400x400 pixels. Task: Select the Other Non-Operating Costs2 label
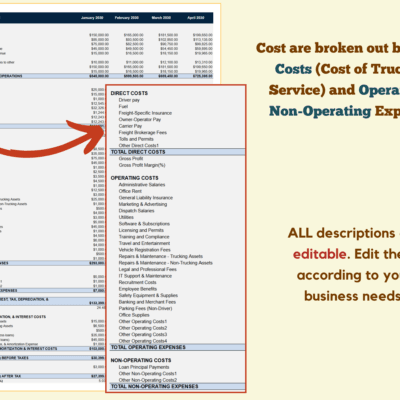point(148,380)
